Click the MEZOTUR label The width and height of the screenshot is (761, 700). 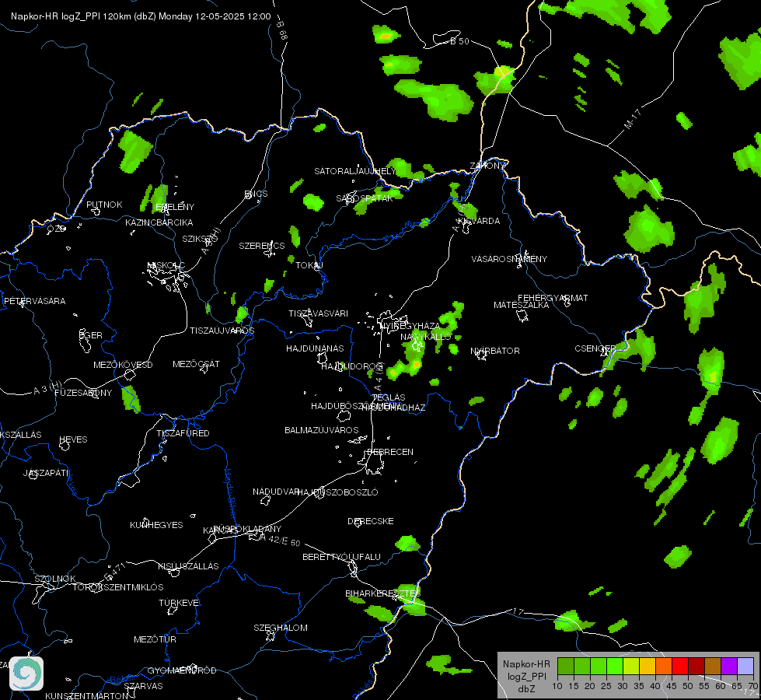click(155, 639)
